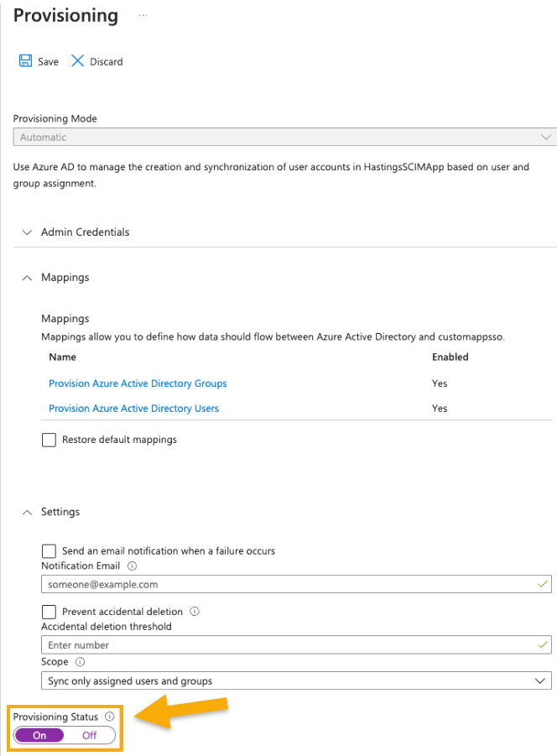557x756 pixels.
Task: Click the Accidental deletion threshold field
Action: click(285, 645)
